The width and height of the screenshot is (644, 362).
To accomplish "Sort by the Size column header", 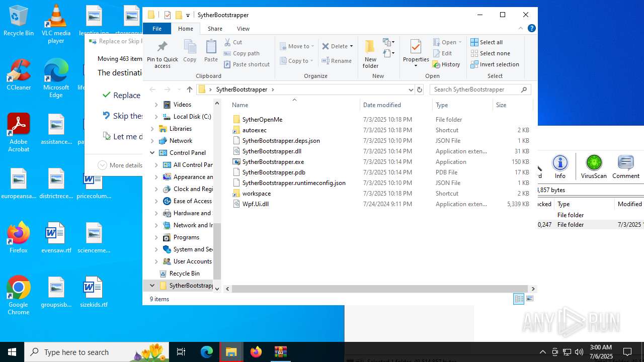I will [x=512, y=105].
